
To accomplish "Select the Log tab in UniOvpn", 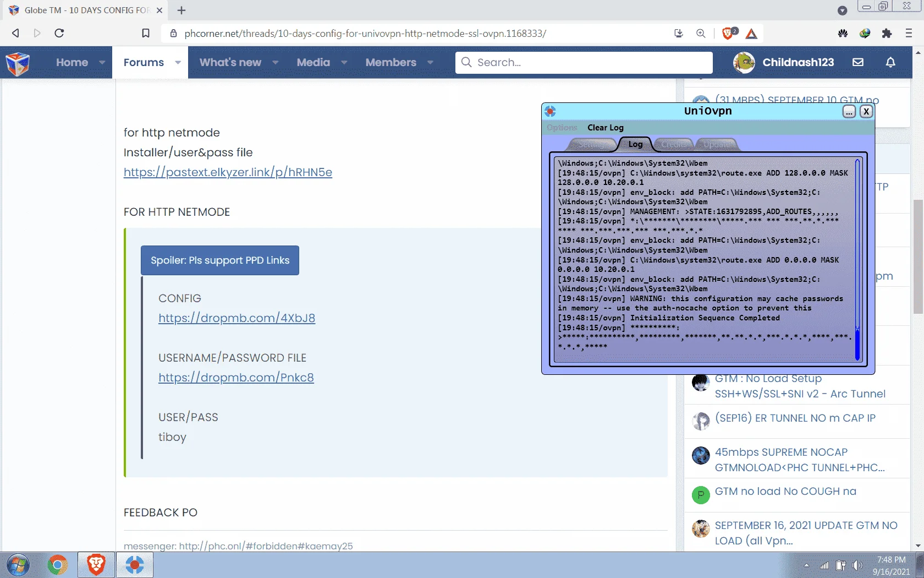I will click(x=635, y=144).
